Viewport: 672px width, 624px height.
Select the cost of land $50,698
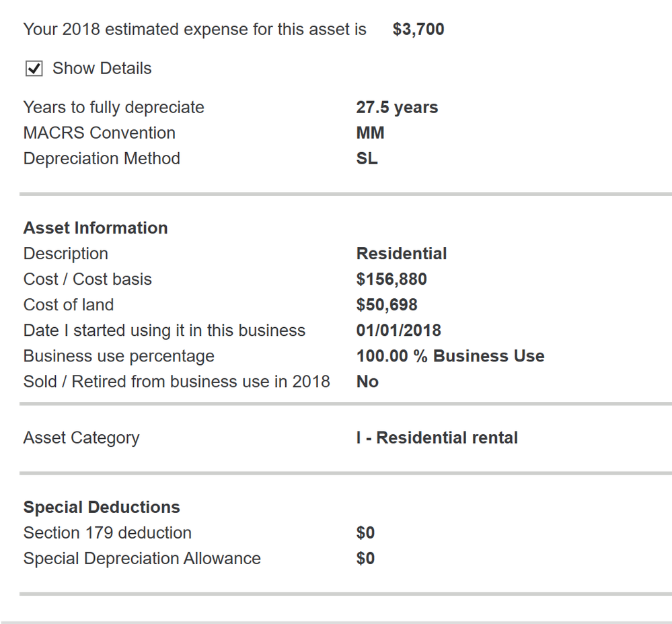tap(387, 305)
